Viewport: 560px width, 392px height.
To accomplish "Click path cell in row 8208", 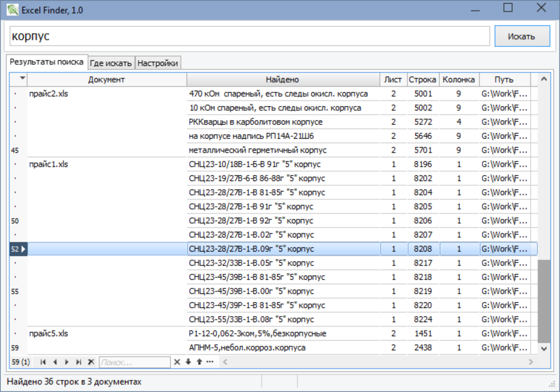I will click(x=505, y=249).
